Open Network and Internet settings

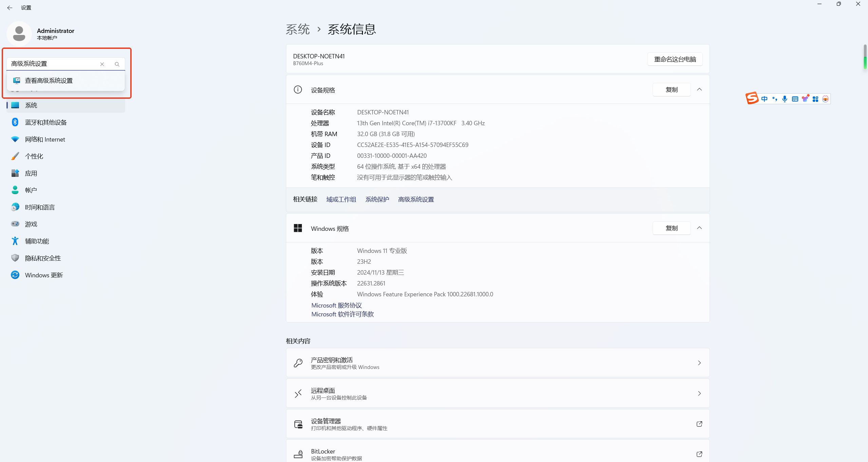click(x=45, y=140)
